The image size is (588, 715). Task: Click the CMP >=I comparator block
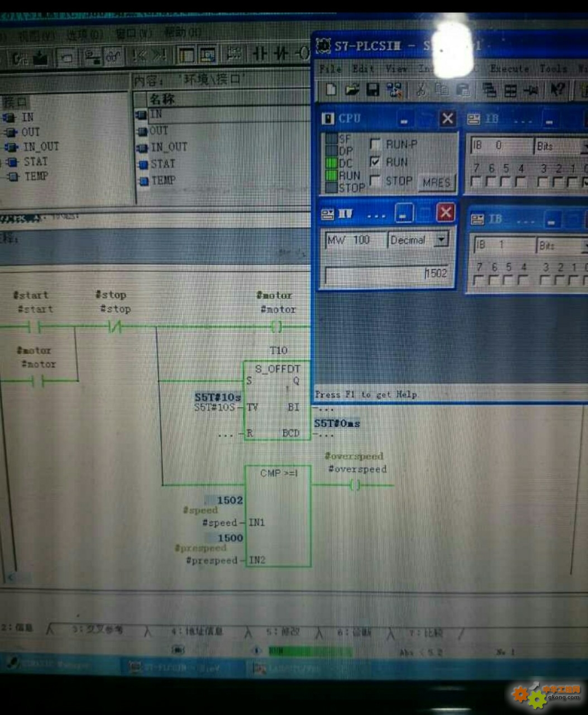pyautogui.click(x=278, y=516)
